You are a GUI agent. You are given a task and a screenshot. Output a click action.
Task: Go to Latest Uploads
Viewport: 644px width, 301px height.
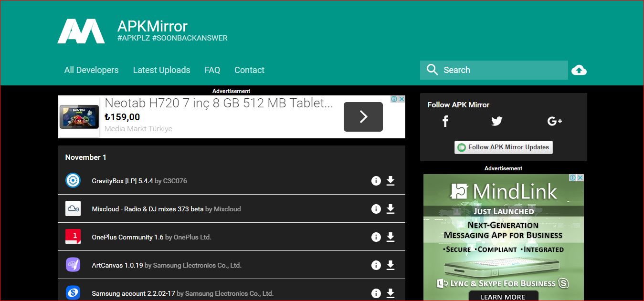[161, 70]
